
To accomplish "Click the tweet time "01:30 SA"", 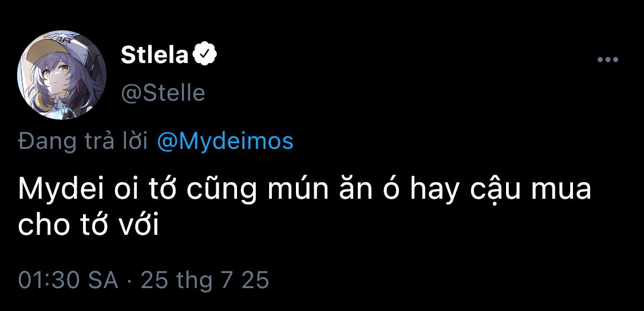I will coord(68,280).
